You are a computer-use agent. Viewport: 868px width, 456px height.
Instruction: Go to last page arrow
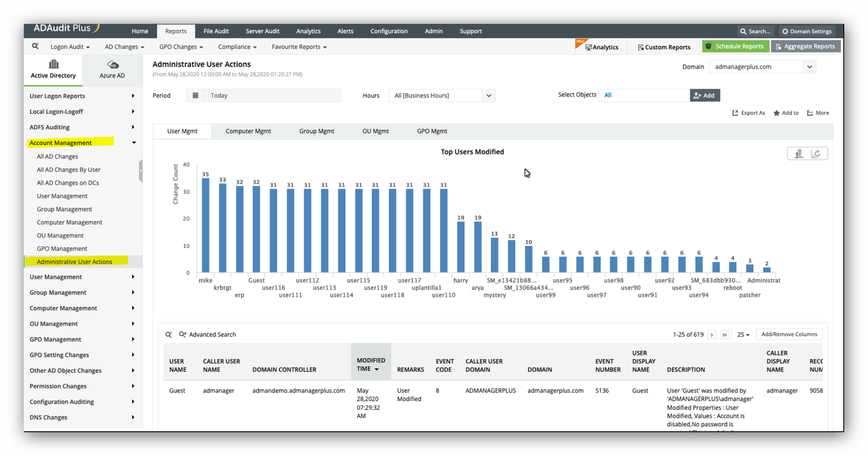[724, 335]
